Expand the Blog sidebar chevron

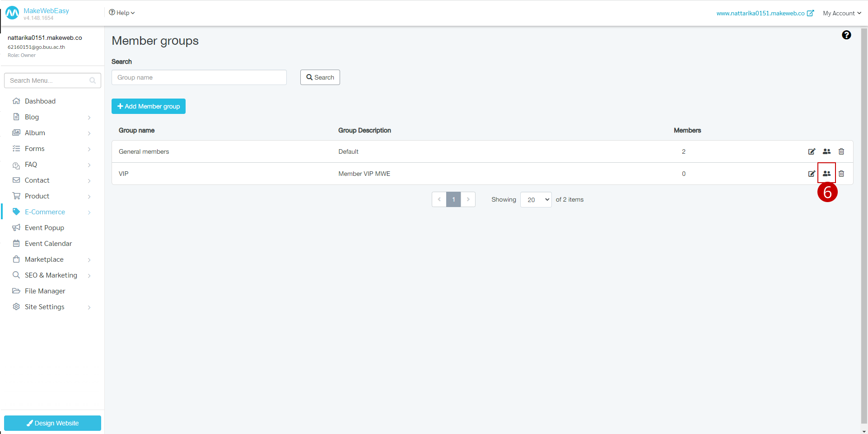[89, 117]
